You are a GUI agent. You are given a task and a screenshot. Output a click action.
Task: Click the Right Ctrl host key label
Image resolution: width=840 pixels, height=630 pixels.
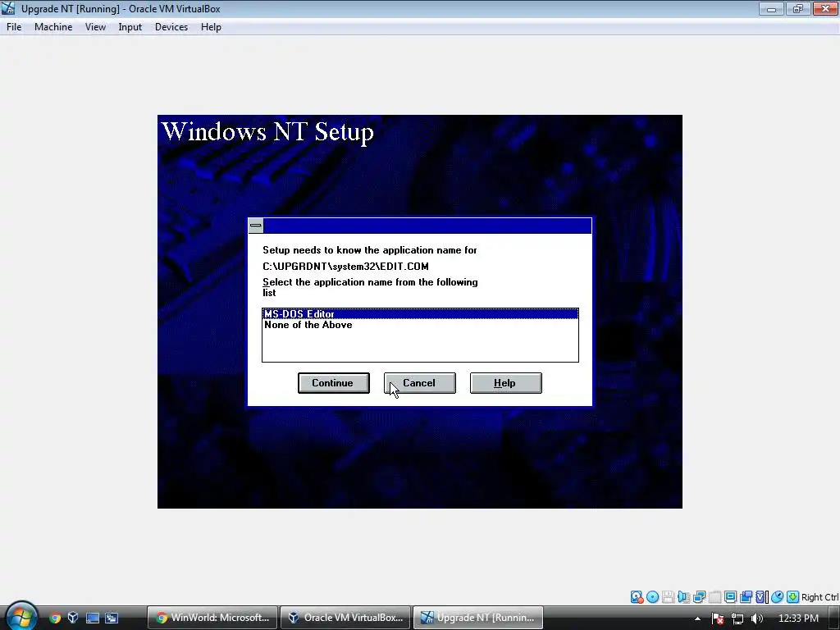[819, 597]
